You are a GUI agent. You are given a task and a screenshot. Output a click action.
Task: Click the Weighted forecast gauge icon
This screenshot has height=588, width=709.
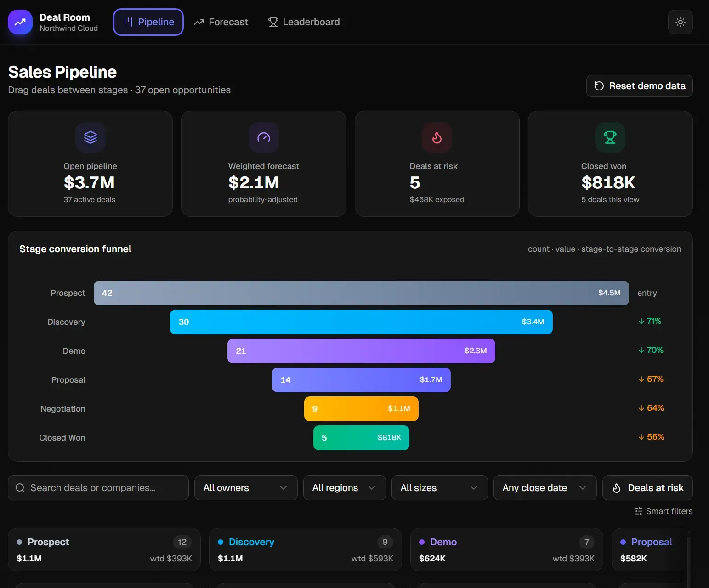coord(264,137)
